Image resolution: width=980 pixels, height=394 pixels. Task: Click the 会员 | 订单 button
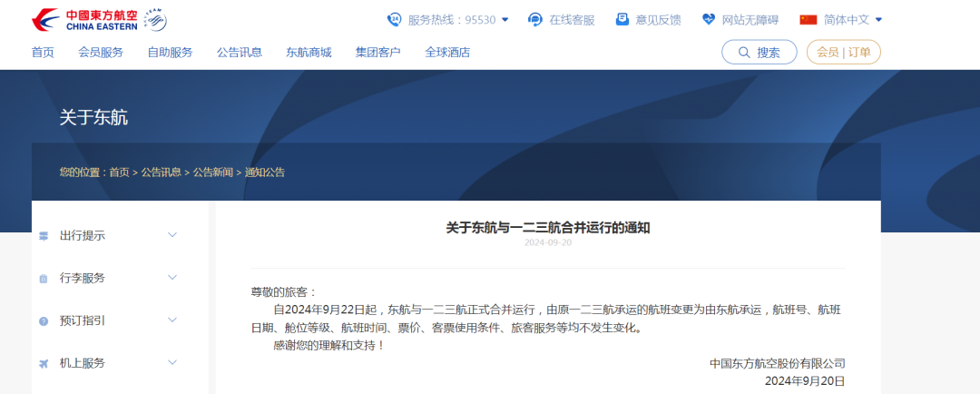pos(843,53)
